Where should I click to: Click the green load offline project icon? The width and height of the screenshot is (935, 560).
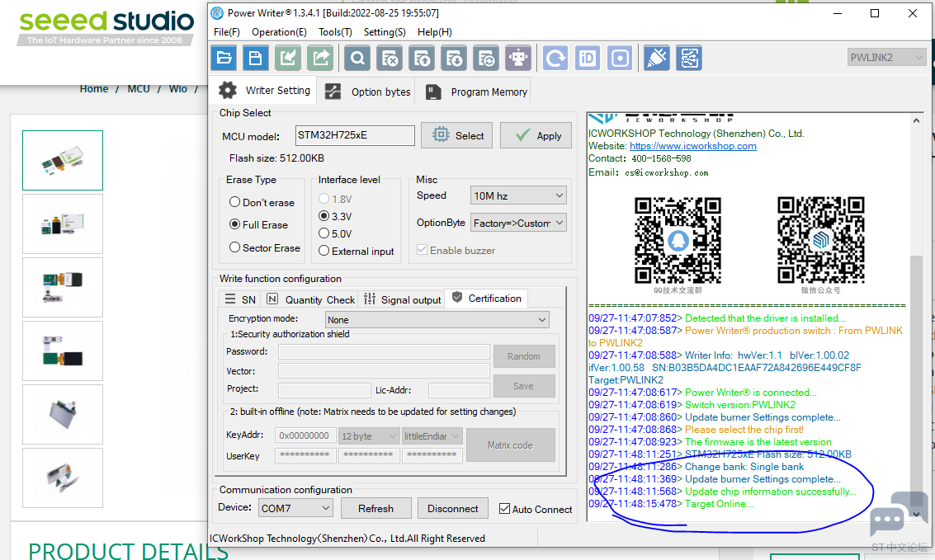pos(288,58)
